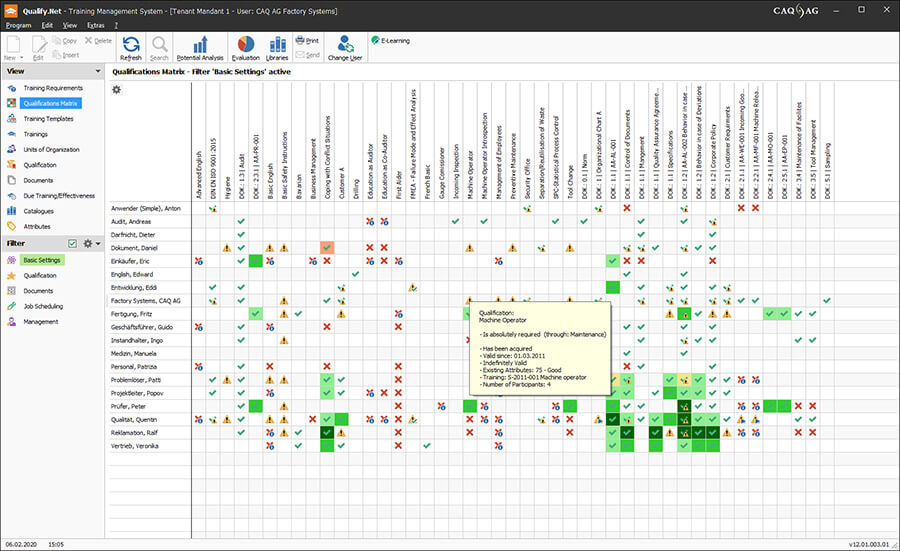Select the Prüfer, Peter row name
Screen dimensions: 900x551
129,406
